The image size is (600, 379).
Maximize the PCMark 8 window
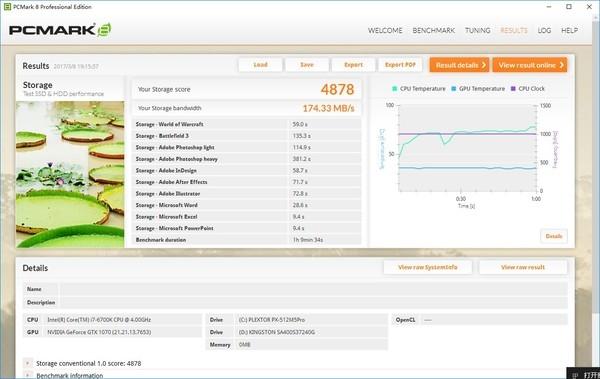(569, 7)
